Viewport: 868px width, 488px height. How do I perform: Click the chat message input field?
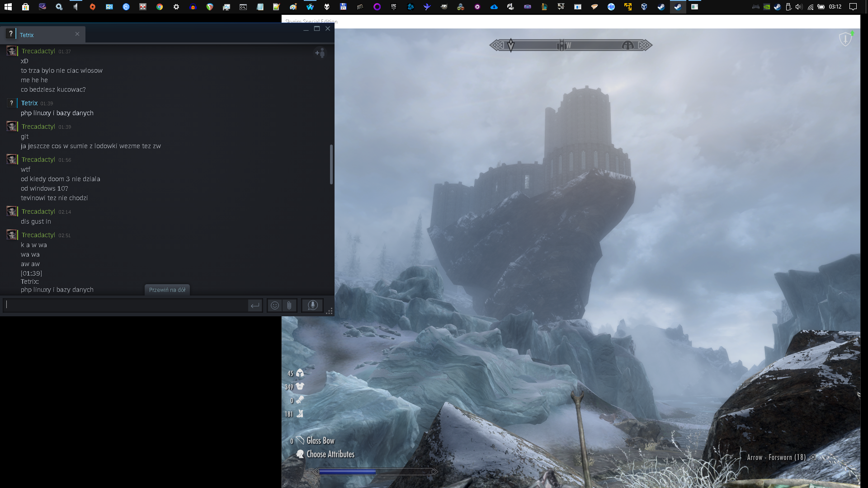pos(126,305)
